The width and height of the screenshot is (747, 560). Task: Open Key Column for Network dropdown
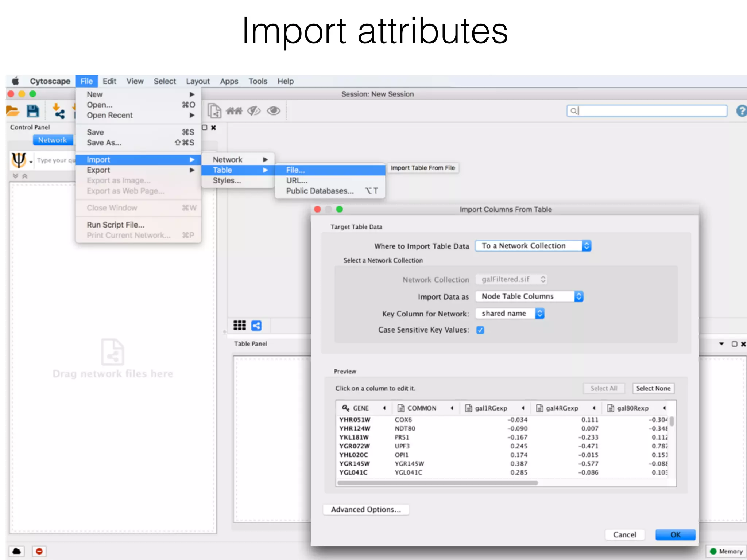tap(510, 313)
